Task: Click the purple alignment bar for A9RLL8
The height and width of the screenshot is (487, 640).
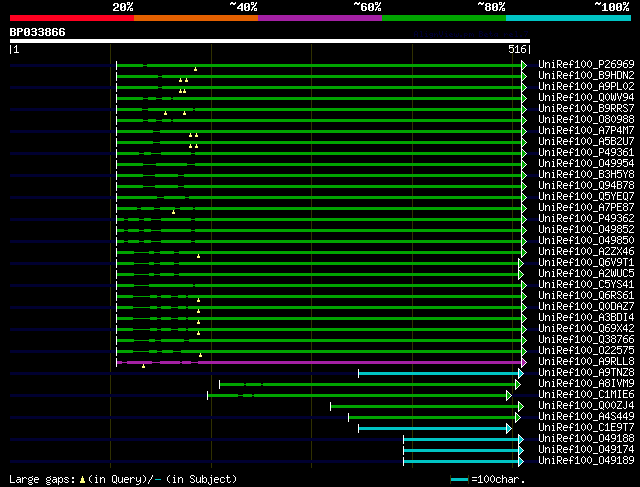Action: (320, 362)
